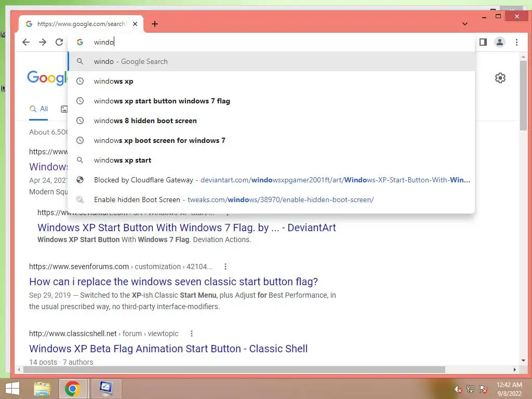
Task: Click Chrome icon in the taskbar
Action: (x=73, y=389)
